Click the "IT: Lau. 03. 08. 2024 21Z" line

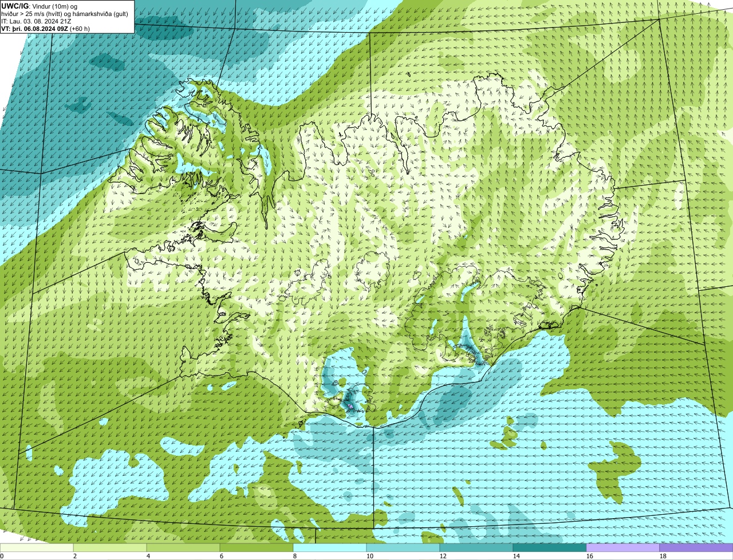pos(37,21)
